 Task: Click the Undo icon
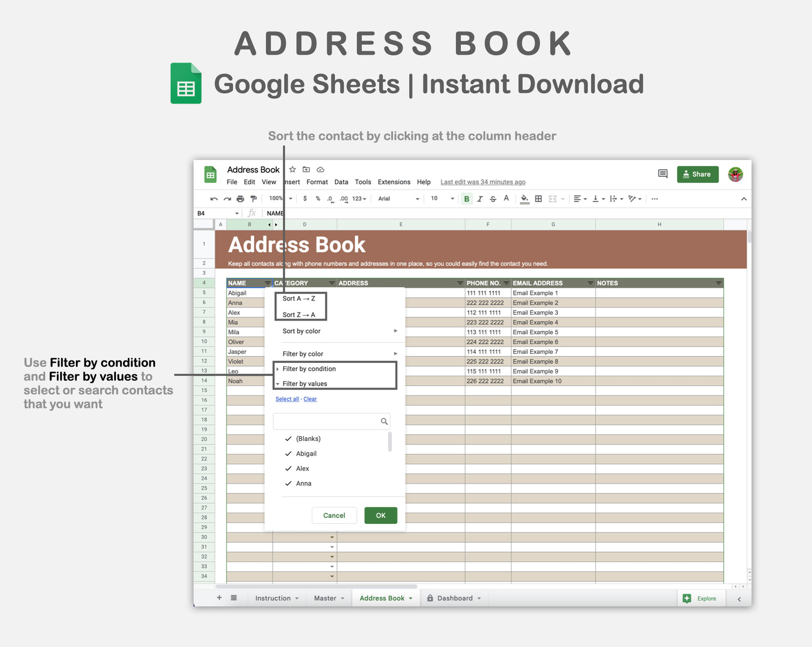(214, 198)
